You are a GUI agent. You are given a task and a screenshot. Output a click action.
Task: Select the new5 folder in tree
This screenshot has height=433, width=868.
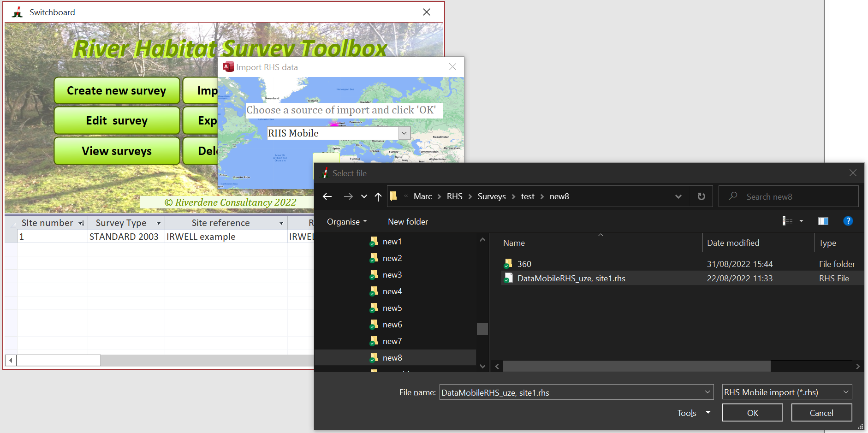coord(392,308)
